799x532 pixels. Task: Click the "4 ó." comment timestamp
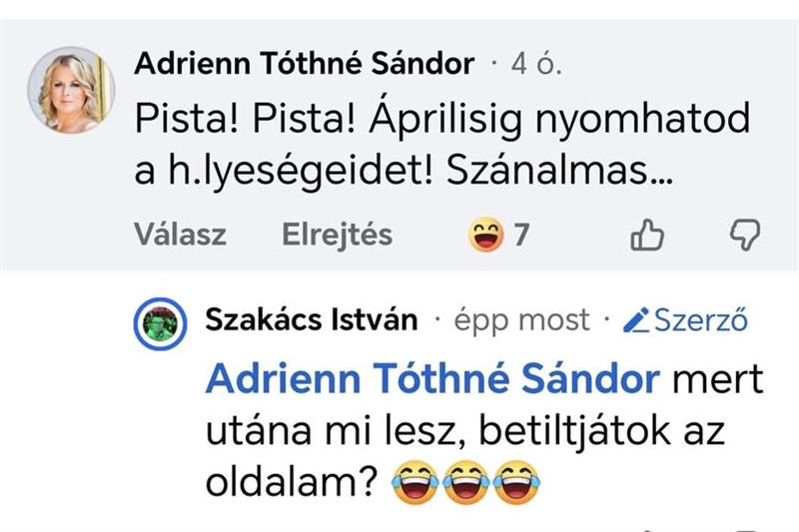pos(536,65)
